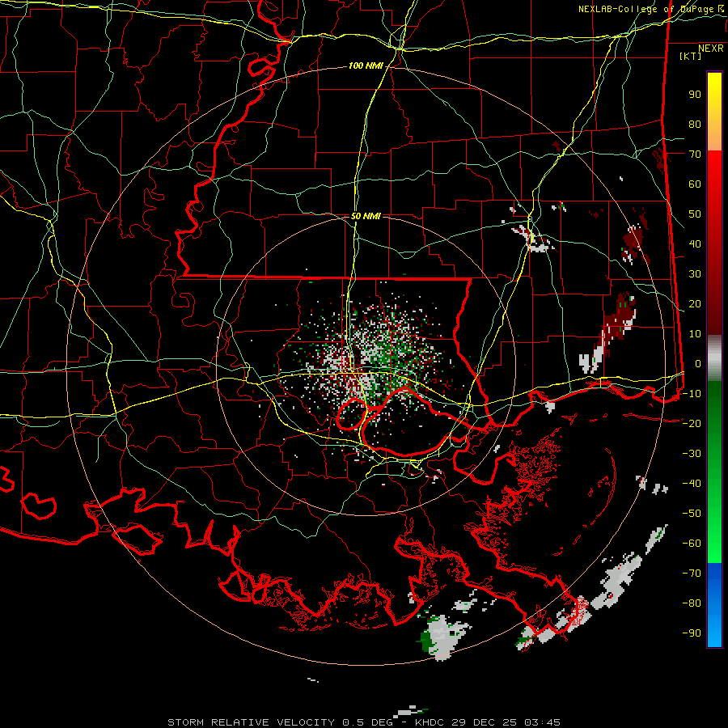
Task: Click the -20 value on velocity scale
Action: 692,423
